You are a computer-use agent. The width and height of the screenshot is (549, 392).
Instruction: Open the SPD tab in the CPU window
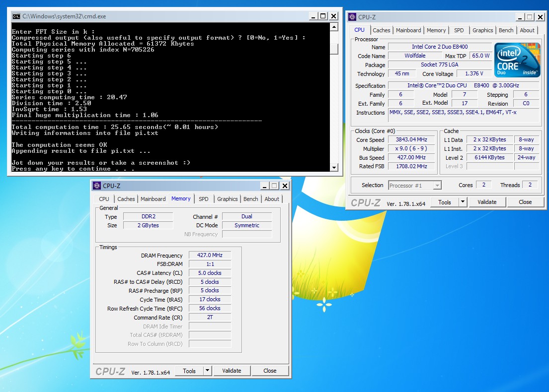tap(459, 30)
